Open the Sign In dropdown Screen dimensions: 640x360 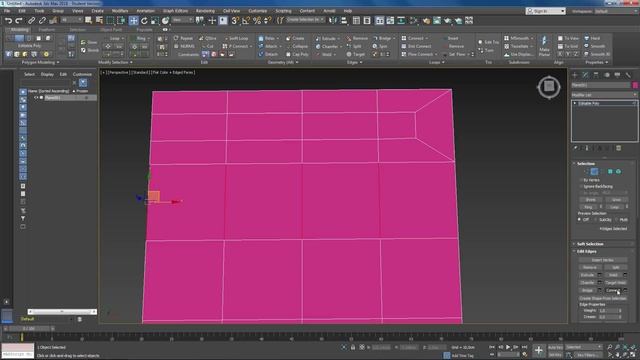[x=545, y=11]
